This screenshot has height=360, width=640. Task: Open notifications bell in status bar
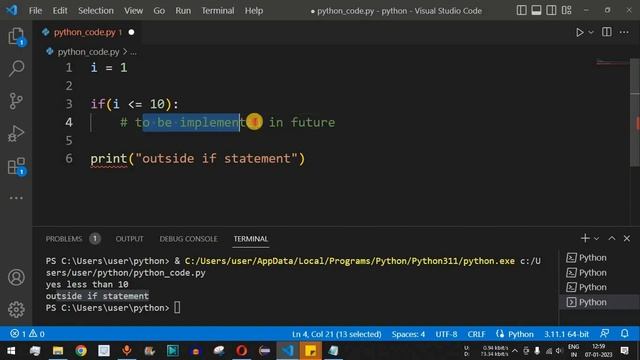624,333
